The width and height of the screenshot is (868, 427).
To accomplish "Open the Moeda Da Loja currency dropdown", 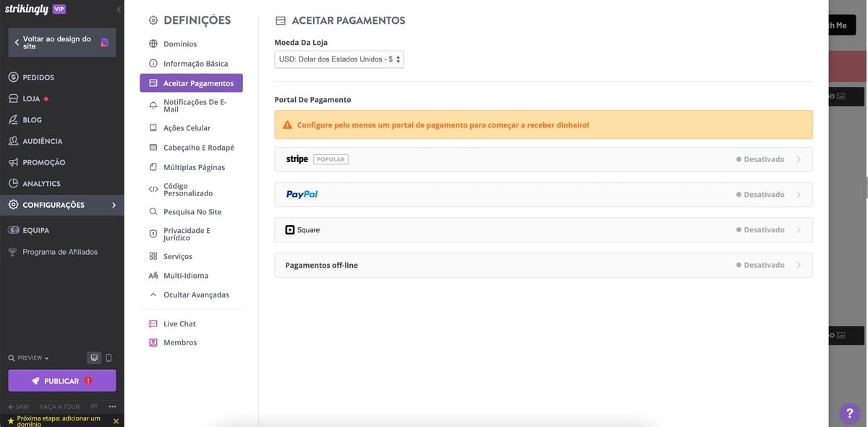I will tap(339, 59).
